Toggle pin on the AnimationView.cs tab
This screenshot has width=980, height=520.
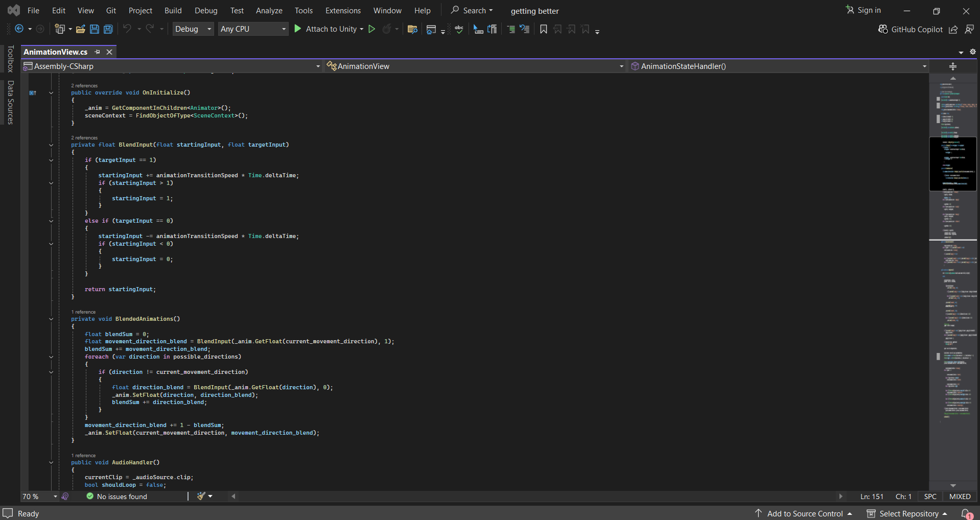pyautogui.click(x=97, y=52)
